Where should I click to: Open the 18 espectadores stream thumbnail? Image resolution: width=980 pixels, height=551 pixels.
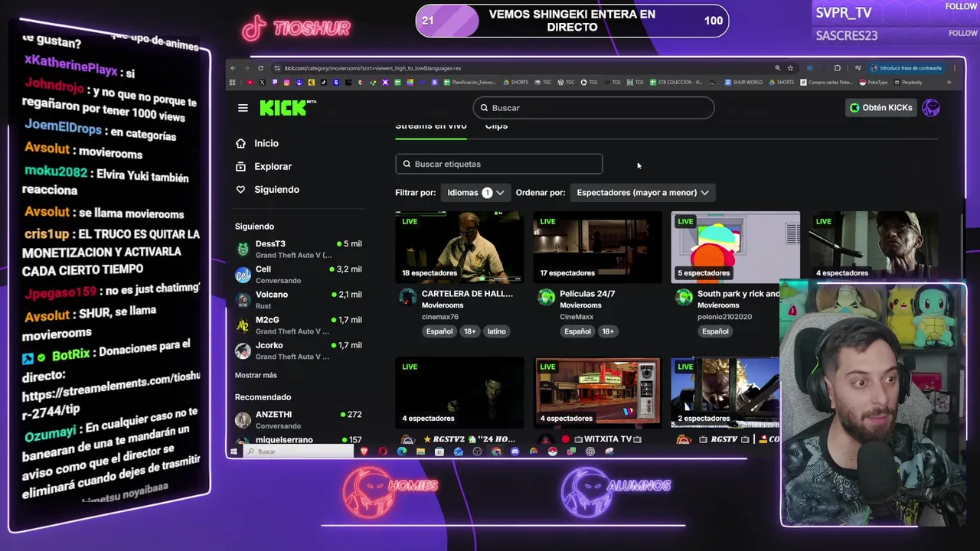tap(459, 247)
